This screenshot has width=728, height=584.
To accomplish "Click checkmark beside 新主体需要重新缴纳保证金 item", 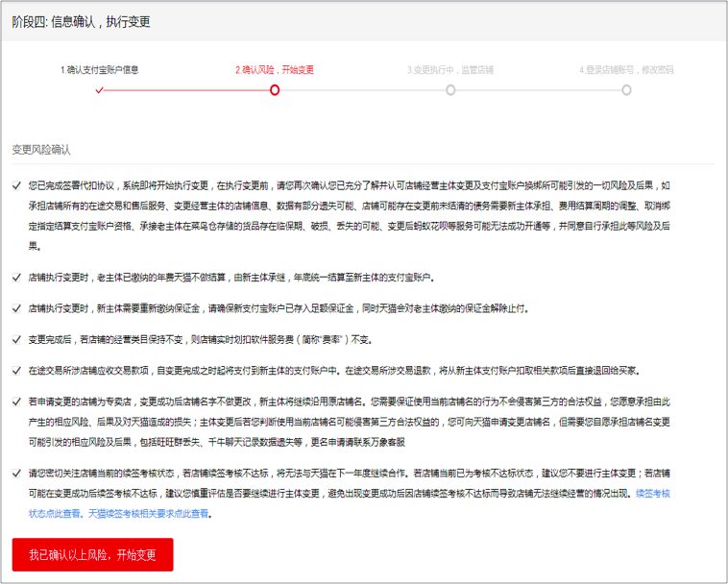I will 16,308.
